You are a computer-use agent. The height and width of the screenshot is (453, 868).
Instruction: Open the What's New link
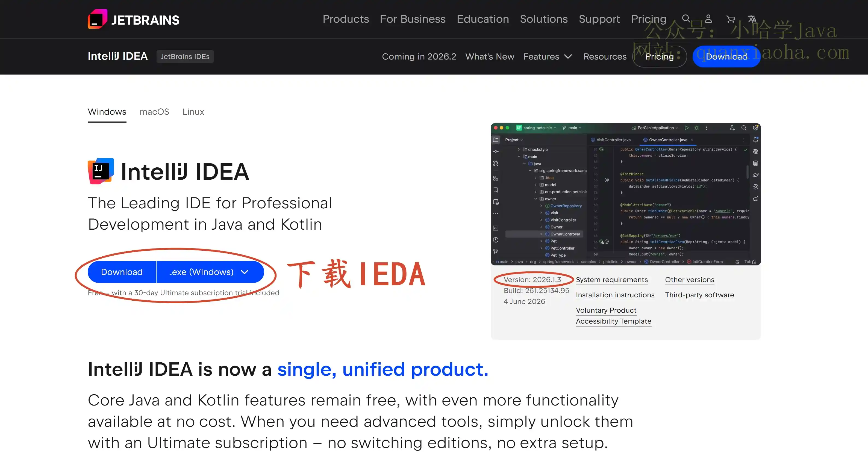point(490,57)
